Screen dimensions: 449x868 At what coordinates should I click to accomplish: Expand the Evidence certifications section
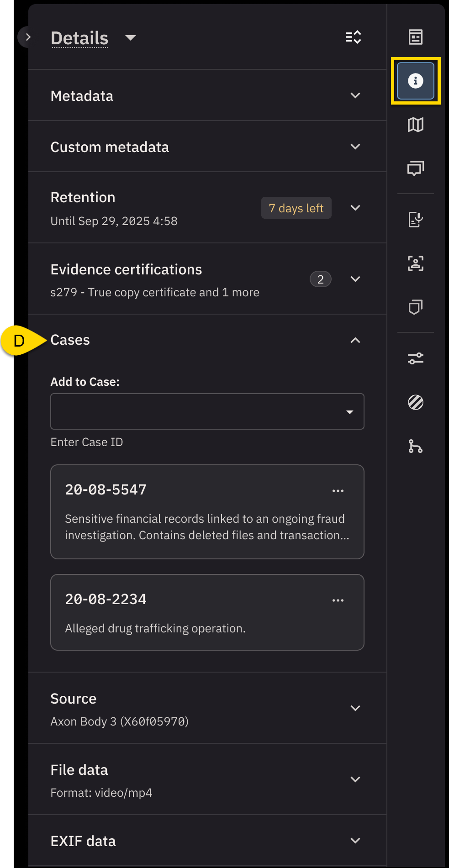click(355, 279)
